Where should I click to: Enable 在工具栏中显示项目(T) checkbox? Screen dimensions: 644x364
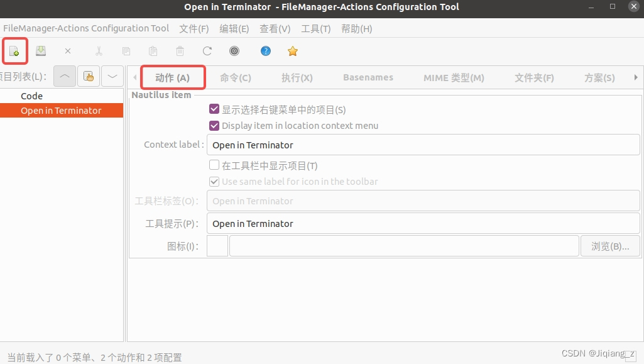point(214,165)
